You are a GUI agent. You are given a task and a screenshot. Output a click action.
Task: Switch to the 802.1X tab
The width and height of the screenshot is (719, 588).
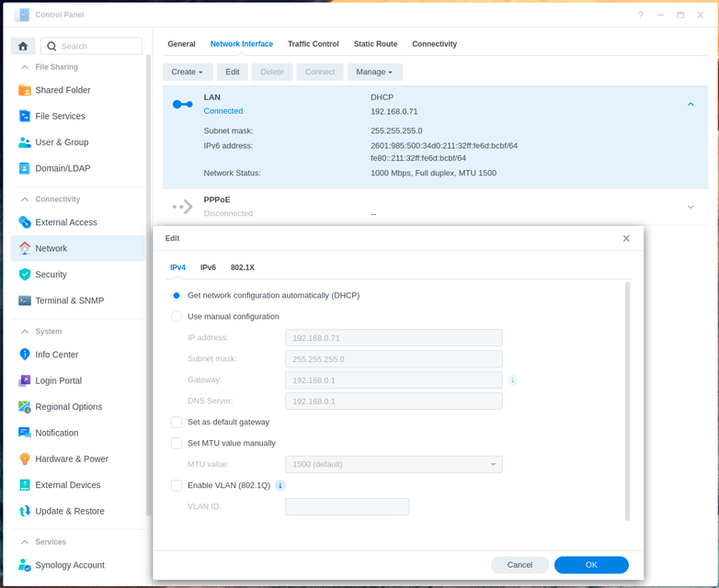[242, 267]
